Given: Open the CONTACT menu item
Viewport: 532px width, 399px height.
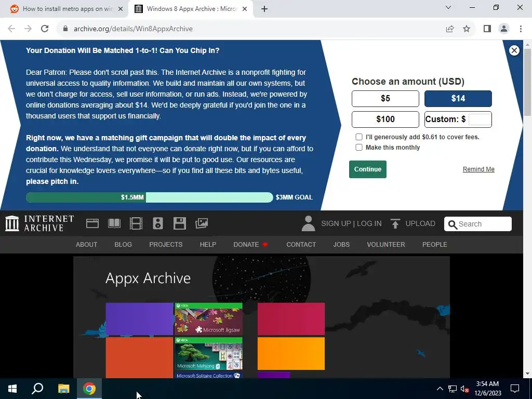Looking at the screenshot, I should (x=301, y=245).
